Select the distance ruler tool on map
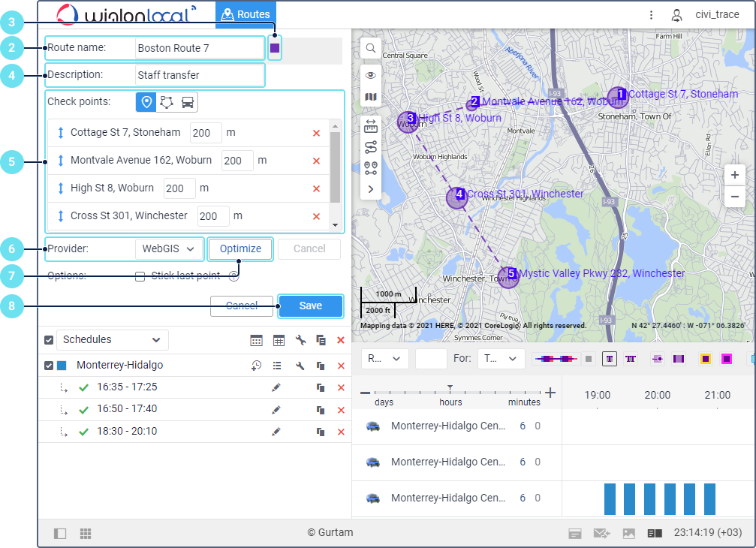The height and width of the screenshot is (548, 756). click(370, 126)
